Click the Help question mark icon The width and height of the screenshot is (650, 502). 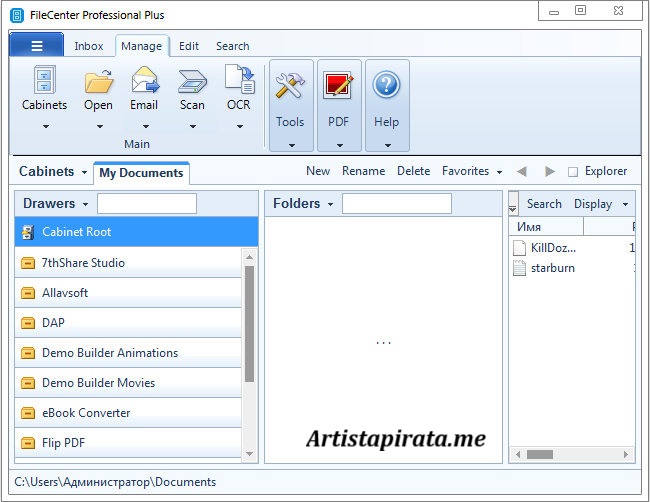386,85
